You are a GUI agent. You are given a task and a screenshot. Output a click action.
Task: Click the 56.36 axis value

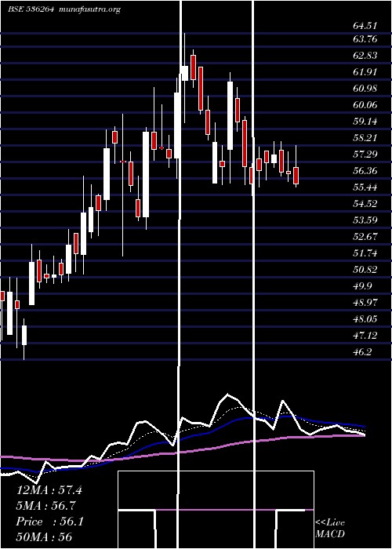pos(365,170)
